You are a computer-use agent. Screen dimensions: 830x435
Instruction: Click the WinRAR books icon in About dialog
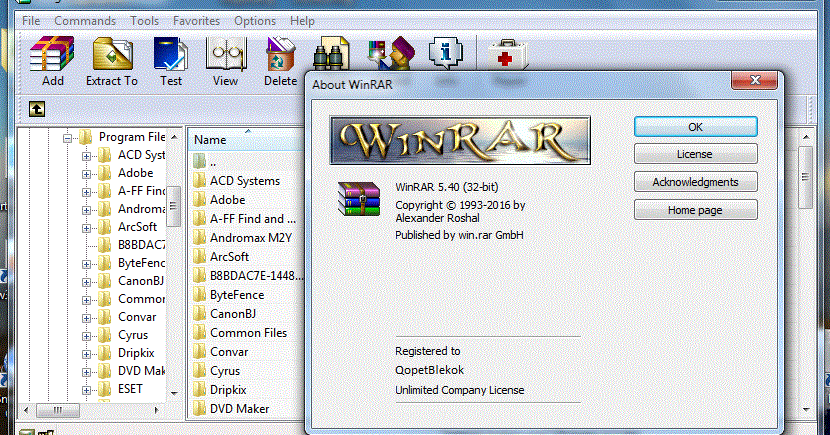[x=359, y=198]
